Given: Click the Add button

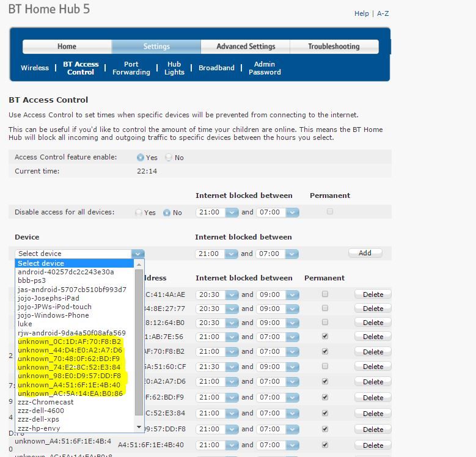Looking at the screenshot, I should (x=365, y=253).
